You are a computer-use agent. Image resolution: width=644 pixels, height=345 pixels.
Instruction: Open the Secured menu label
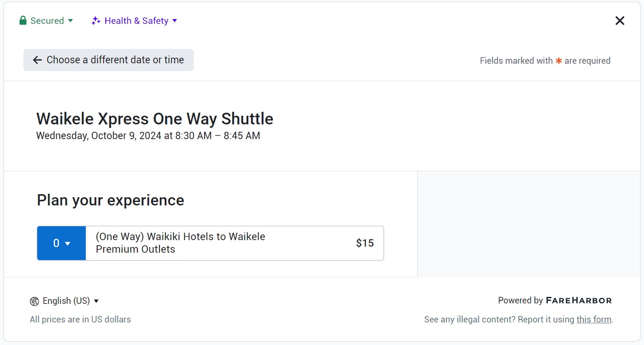tap(47, 21)
